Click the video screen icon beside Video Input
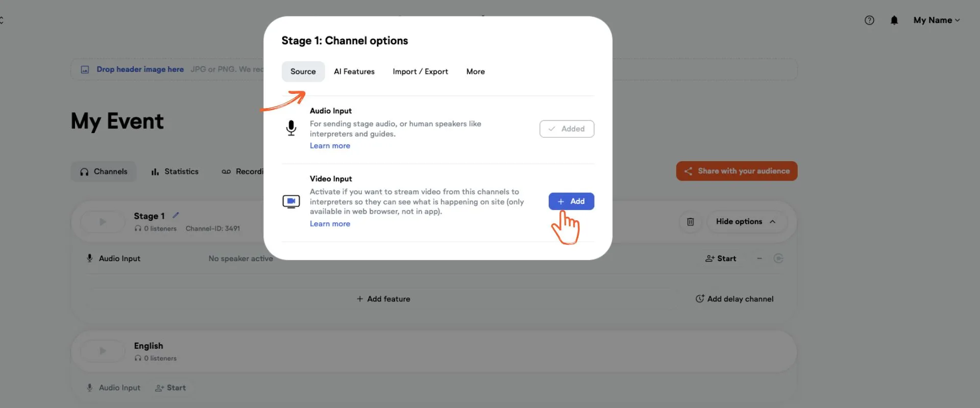Screen dimensions: 980x408 click(x=291, y=201)
